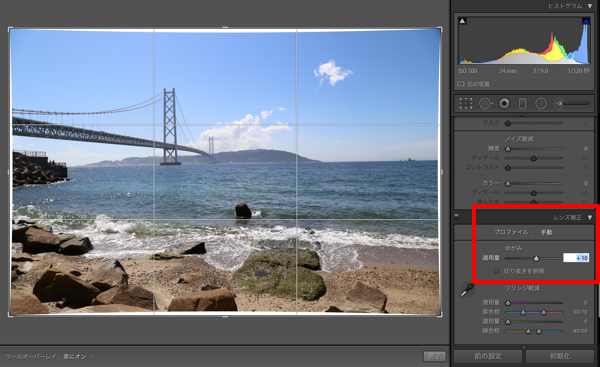The height and width of the screenshot is (367, 600).
Task: Switch to the 手動 tab
Action: coord(546,232)
